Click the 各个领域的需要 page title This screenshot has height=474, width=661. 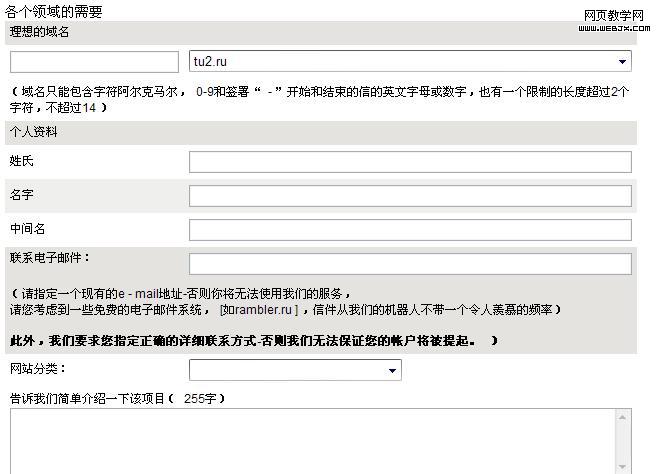click(53, 11)
